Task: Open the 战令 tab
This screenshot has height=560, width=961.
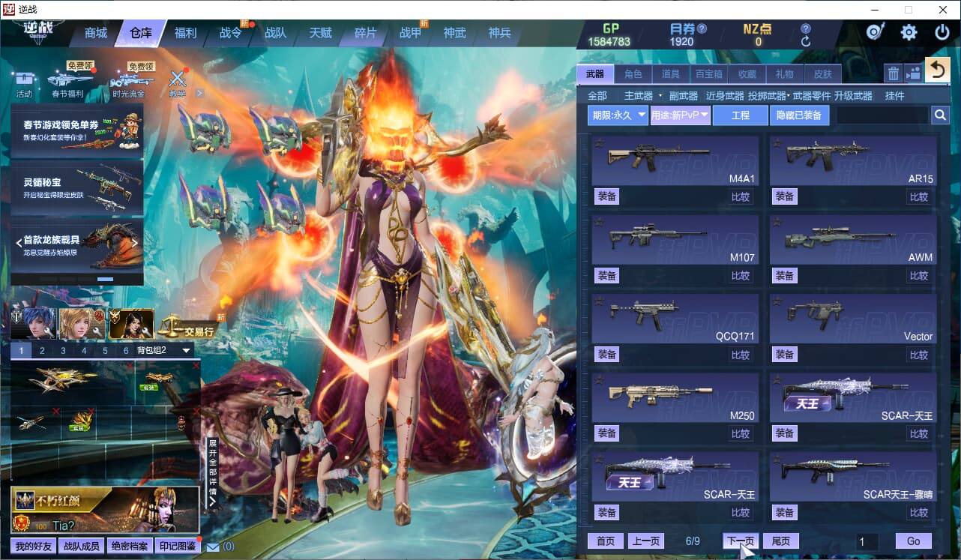Action: click(230, 33)
